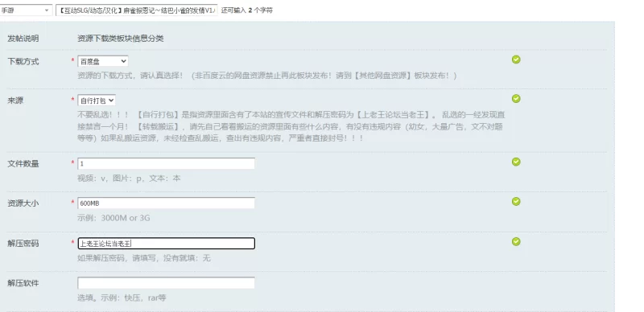Click the green check icon beside 资源大小

pos(516,201)
